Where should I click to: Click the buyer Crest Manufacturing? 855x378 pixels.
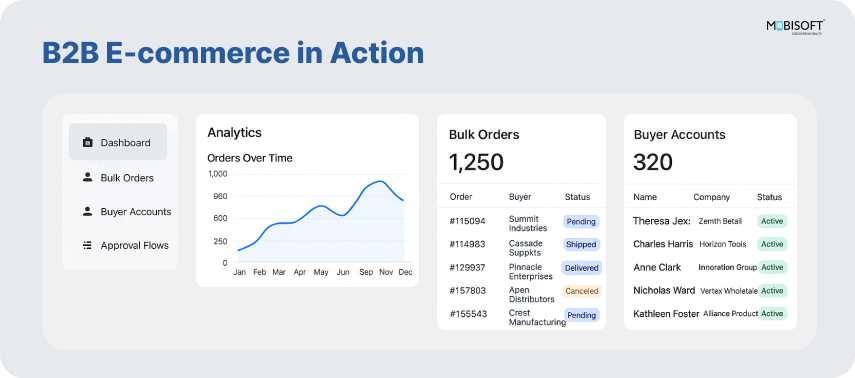pos(537,317)
